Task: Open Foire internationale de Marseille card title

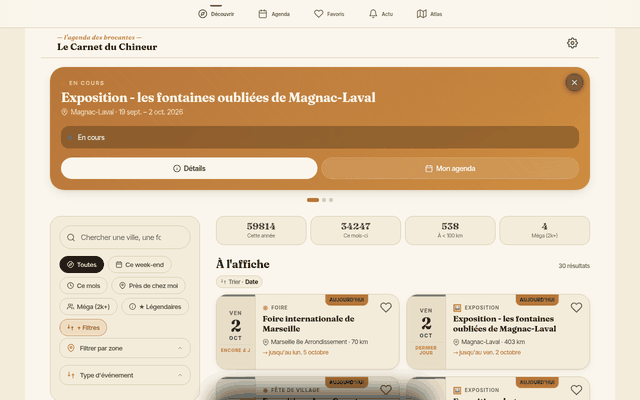Action: click(308, 324)
